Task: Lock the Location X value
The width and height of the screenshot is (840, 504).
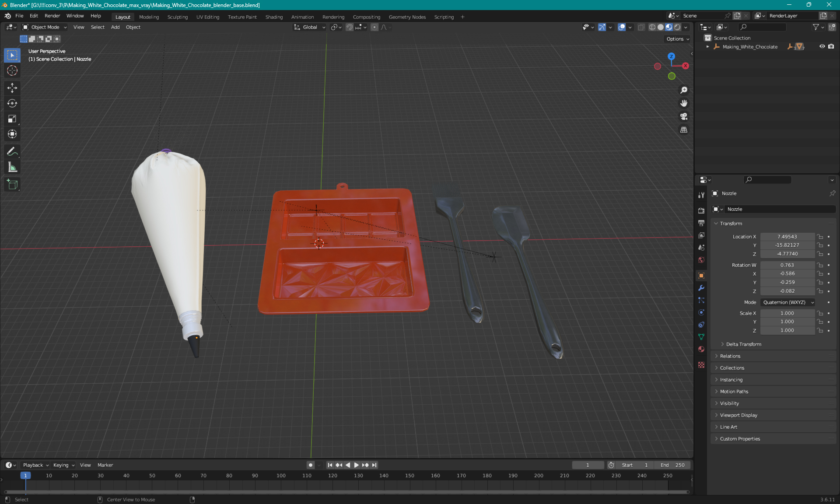Action: tap(820, 237)
